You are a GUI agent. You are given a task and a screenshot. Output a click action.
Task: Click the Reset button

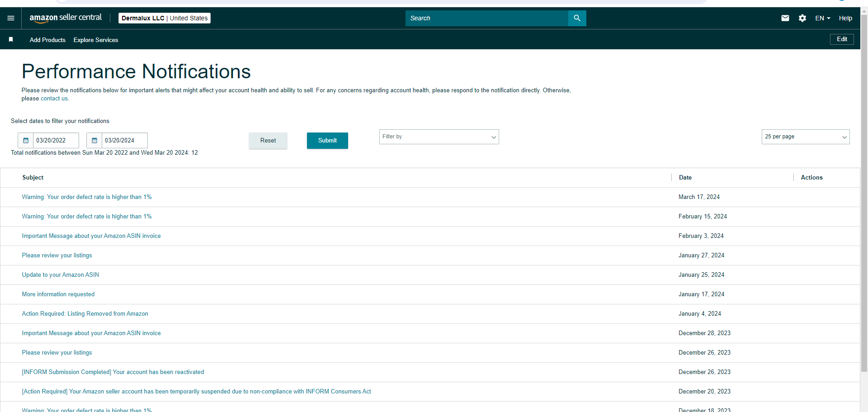pos(268,141)
